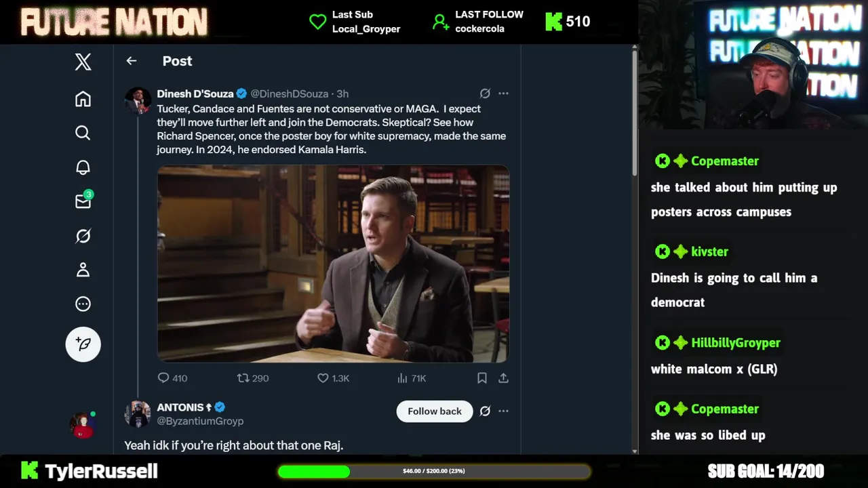
Task: Go back with the Post arrow
Action: 132,61
